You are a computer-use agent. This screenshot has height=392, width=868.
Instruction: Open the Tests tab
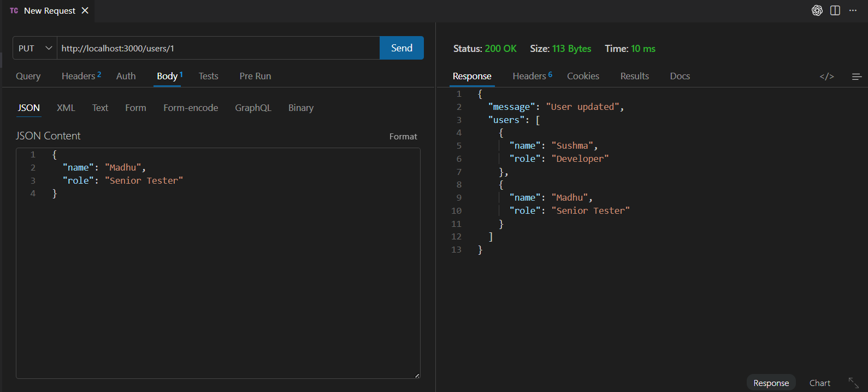tap(209, 76)
